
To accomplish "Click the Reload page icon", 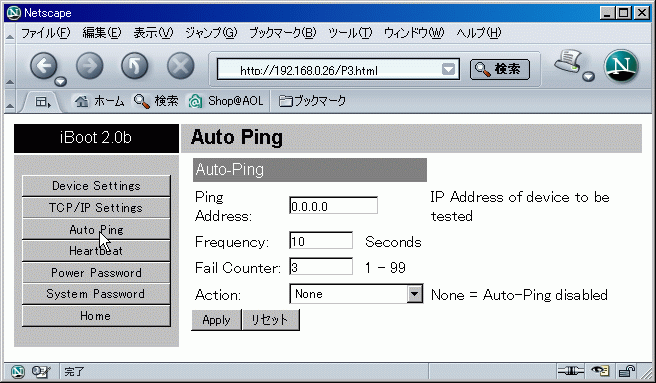I will [135, 66].
